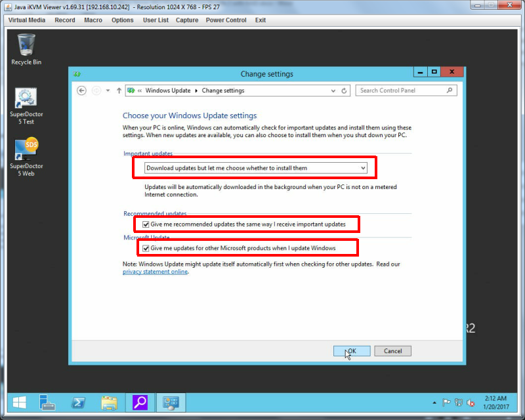Go back in the Change settings window
525x420 pixels.
coord(81,91)
